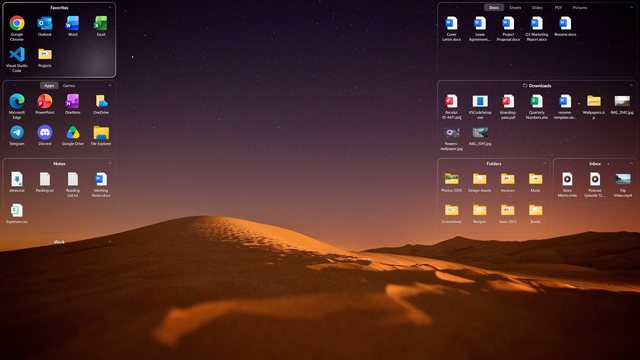This screenshot has width=640, height=360.
Task: Open the Recipes folder
Action: [x=480, y=211]
